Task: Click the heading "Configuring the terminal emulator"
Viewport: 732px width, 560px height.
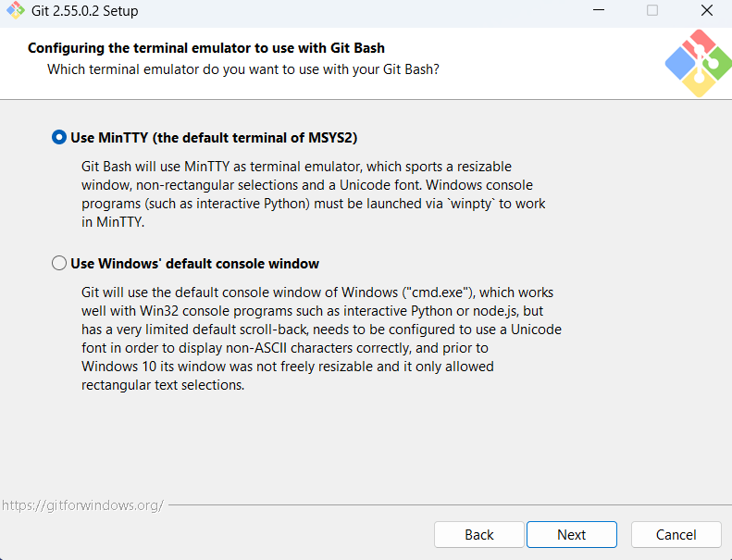Action: [x=205, y=48]
